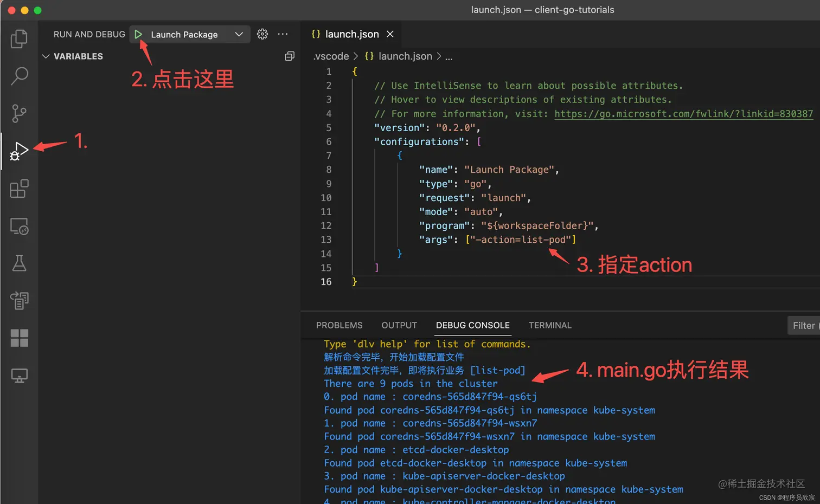Click the "version": "0.2.0" line

pyautogui.click(x=427, y=128)
